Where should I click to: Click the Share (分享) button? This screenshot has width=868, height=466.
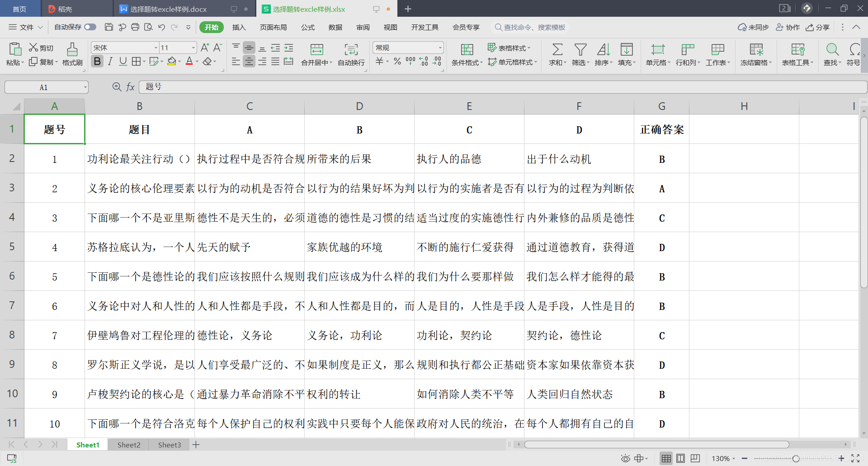pyautogui.click(x=818, y=27)
